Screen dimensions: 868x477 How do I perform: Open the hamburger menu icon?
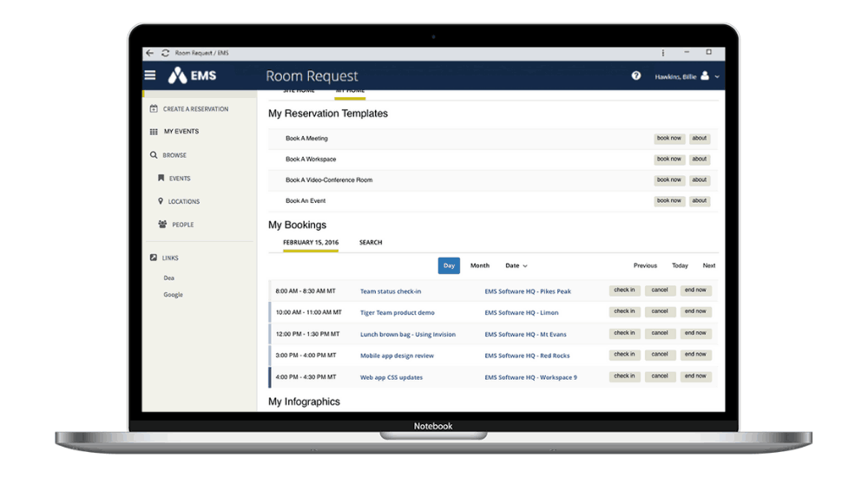(x=150, y=75)
